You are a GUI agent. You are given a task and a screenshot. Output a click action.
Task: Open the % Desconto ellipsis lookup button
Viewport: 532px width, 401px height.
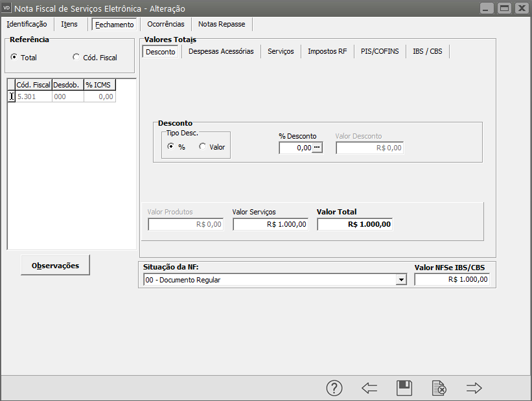[317, 148]
